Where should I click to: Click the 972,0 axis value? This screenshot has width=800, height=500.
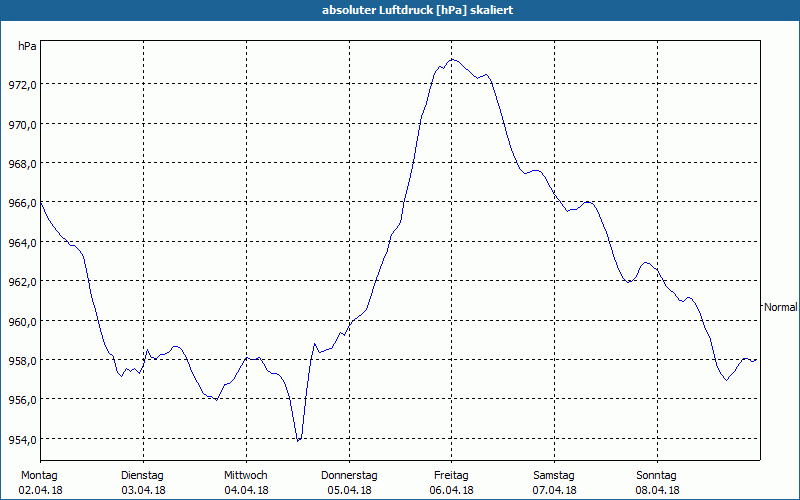pos(22,85)
